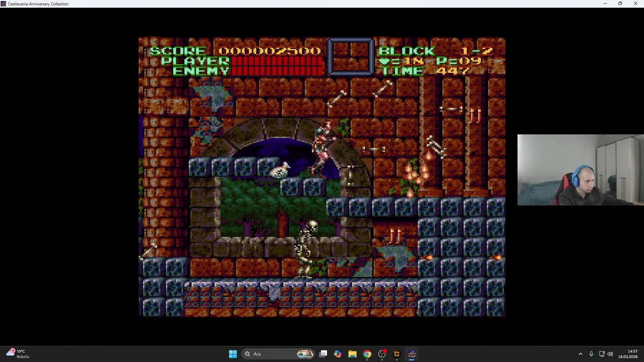The height and width of the screenshot is (362, 644).
Task: Open the volume tray icon
Action: (x=610, y=354)
